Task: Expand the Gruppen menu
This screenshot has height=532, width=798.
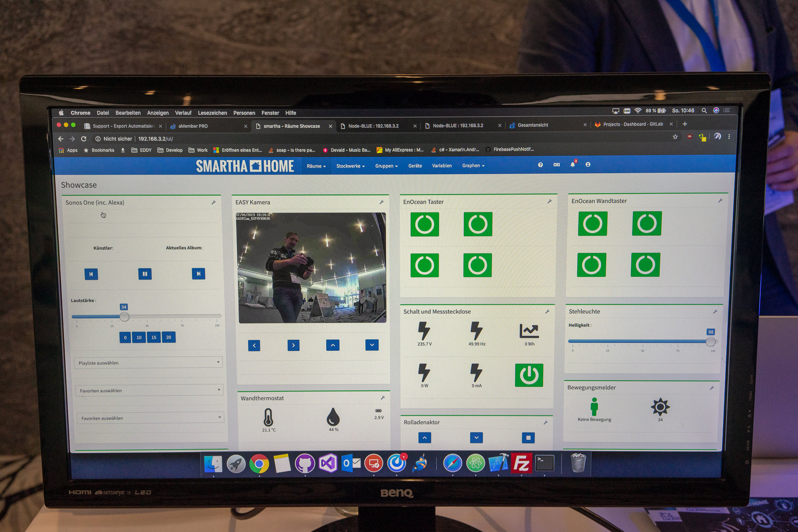Action: coord(387,166)
